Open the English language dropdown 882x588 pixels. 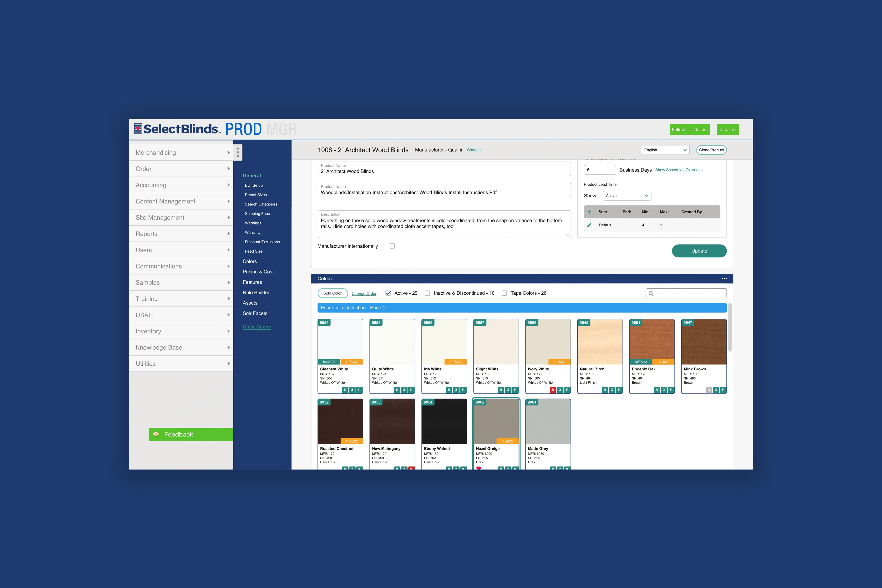(665, 150)
